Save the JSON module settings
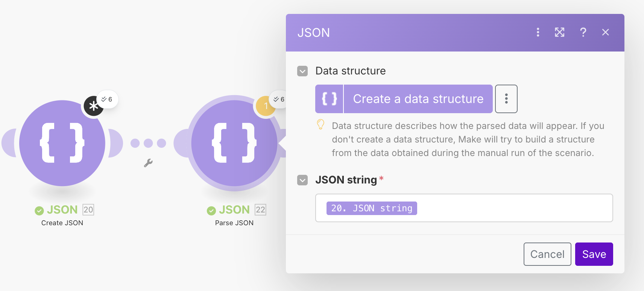This screenshot has height=291, width=644. (x=594, y=254)
